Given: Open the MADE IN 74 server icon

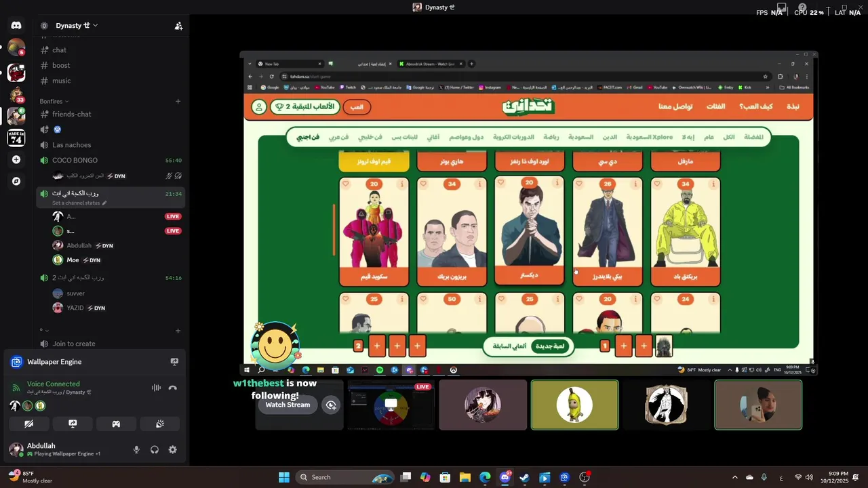Looking at the screenshot, I should coord(16,138).
